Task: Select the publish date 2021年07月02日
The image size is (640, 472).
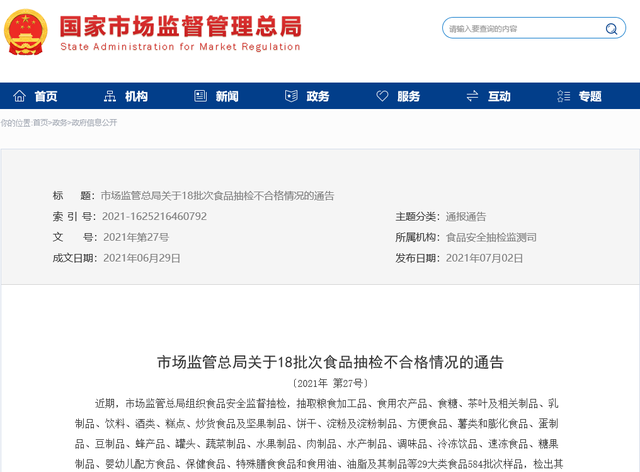Action: click(x=484, y=258)
